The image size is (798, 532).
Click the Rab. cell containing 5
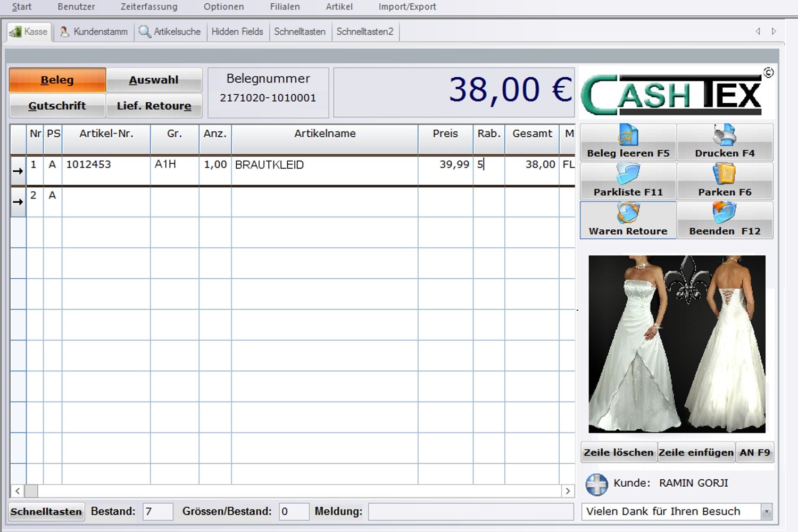(x=489, y=170)
